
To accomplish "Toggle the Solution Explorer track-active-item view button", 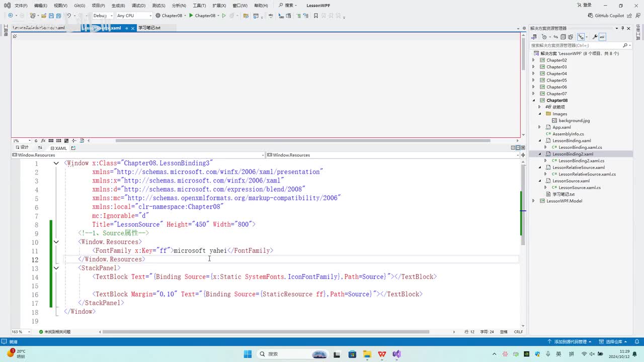I will [582, 37].
